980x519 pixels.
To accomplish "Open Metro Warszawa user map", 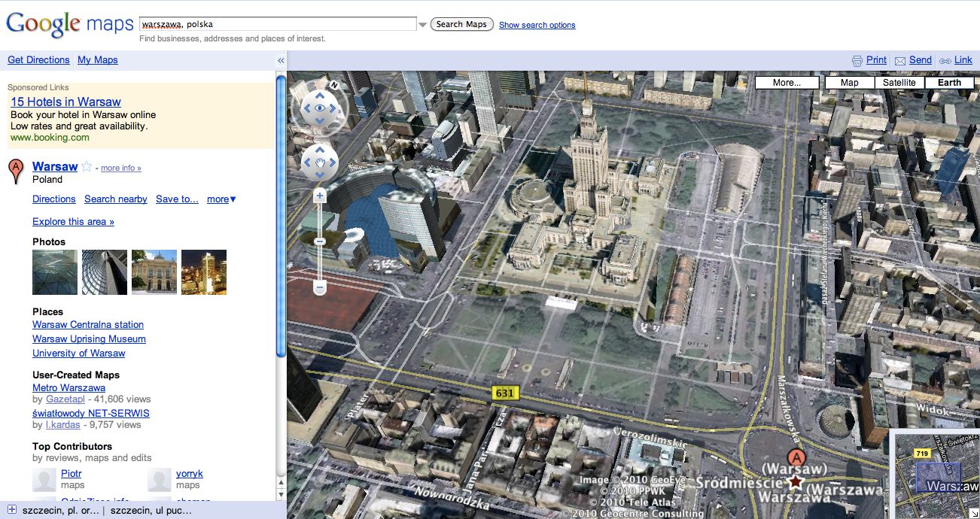I will [x=68, y=388].
